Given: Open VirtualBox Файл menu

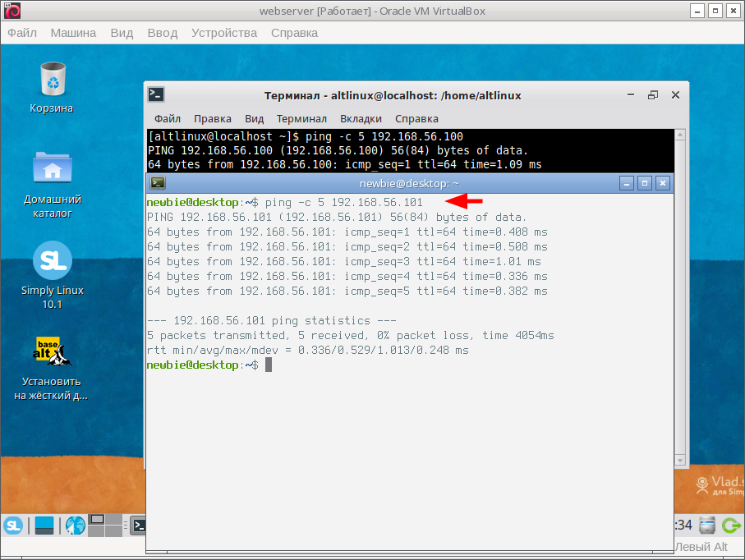Looking at the screenshot, I should point(22,33).
